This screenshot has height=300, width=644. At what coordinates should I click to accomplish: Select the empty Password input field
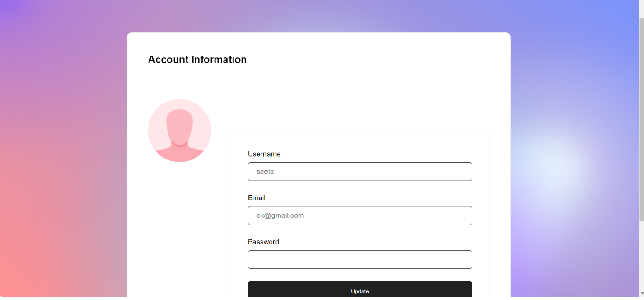pos(360,260)
